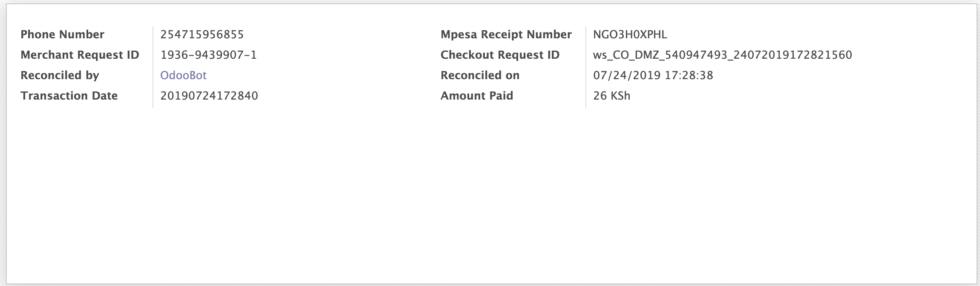Select Merchant Request ID value 1936-9439907-1
The height and width of the screenshot is (286, 980).
pos(208,55)
